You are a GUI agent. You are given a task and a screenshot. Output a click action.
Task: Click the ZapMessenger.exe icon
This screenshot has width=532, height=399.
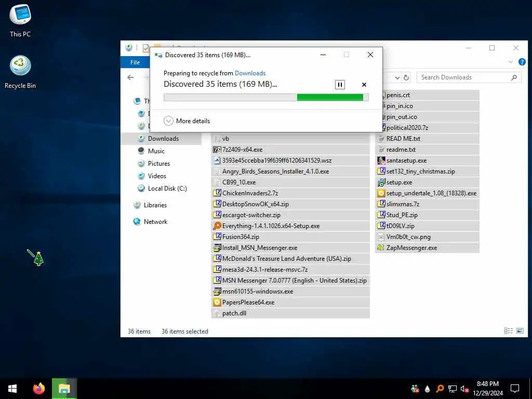[x=381, y=248]
